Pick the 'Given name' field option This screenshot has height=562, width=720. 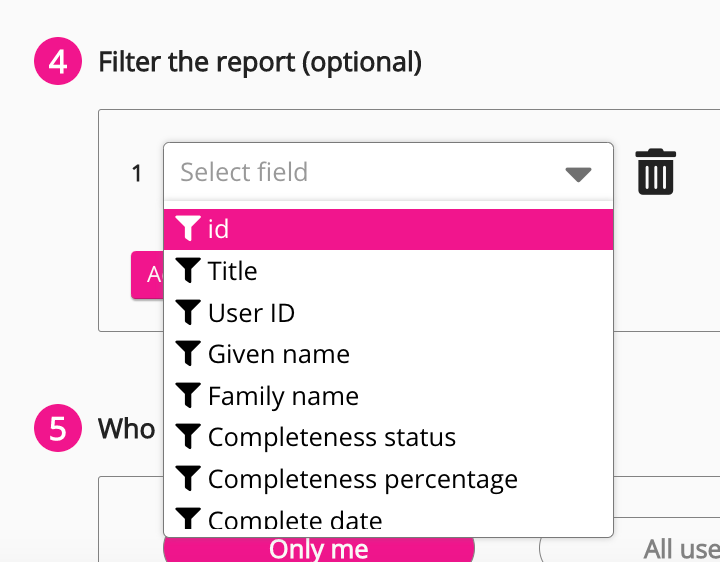pos(278,354)
